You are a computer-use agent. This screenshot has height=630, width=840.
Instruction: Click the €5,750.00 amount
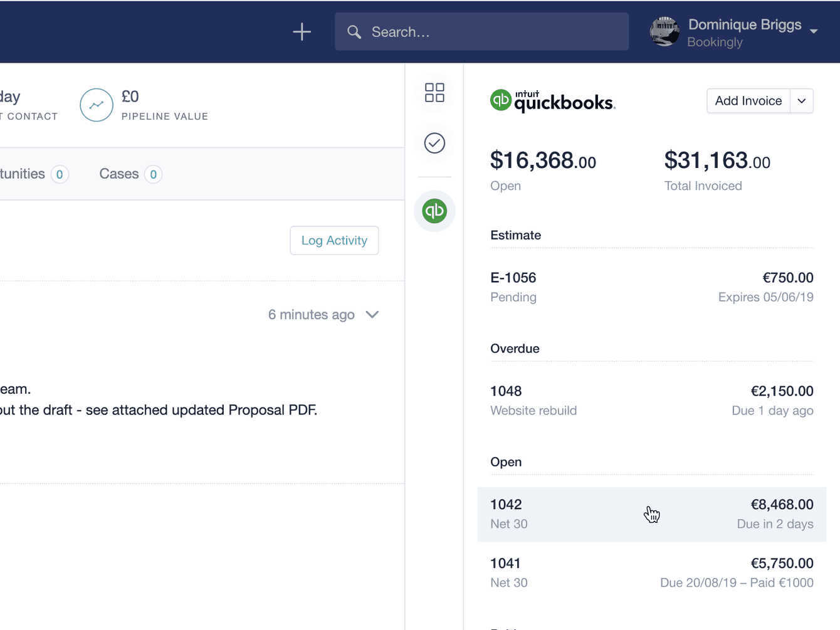tap(782, 564)
